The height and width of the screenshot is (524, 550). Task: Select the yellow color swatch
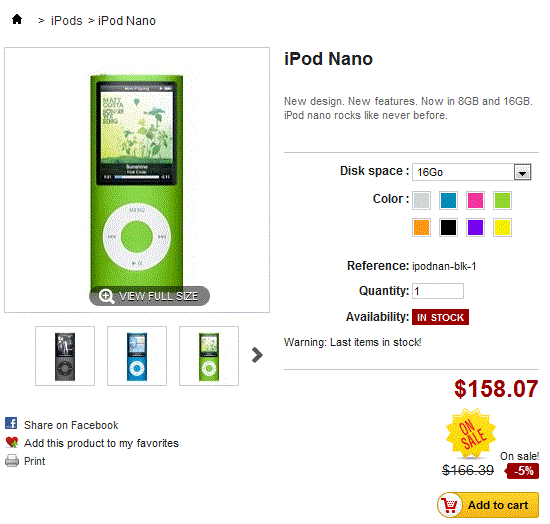point(502,227)
